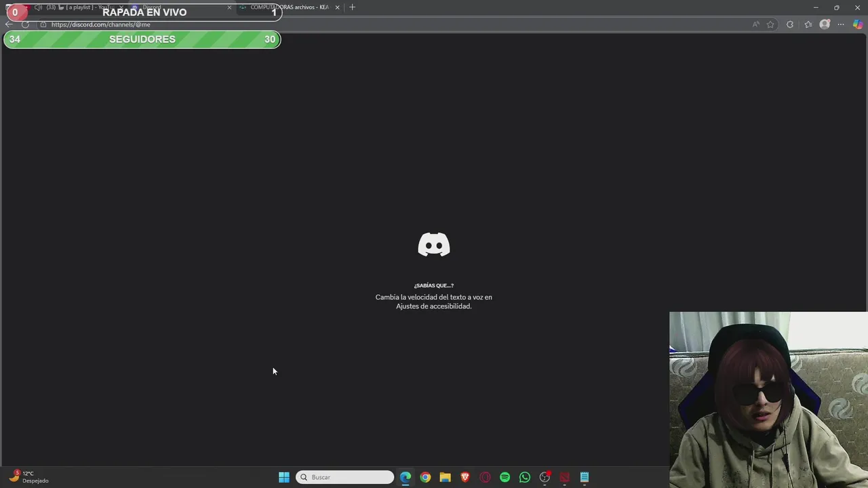Click the '¿SABÍAS QUE...?' heading text

click(434, 285)
